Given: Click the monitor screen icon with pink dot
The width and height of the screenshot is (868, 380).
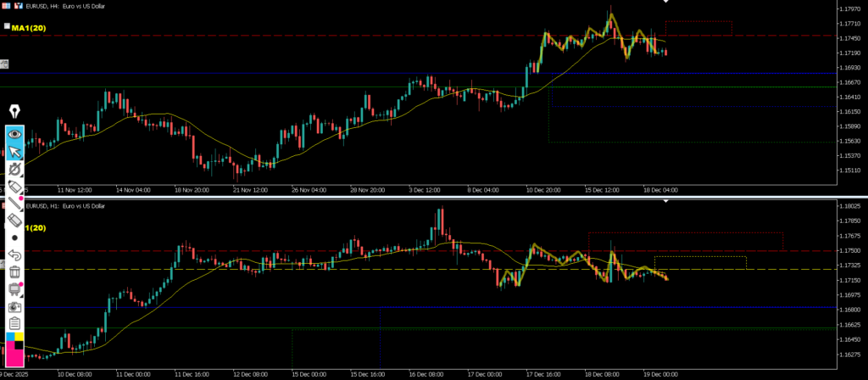Looking at the screenshot, I should [x=14, y=289].
